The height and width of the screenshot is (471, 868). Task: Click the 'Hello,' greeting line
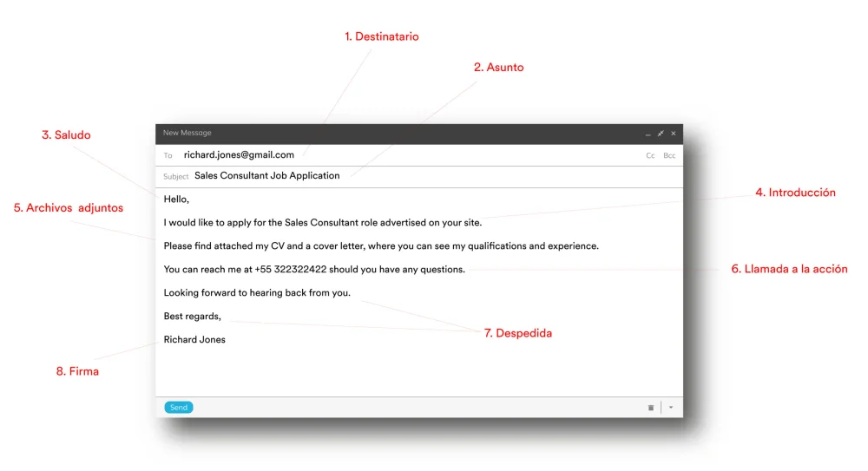coord(176,200)
